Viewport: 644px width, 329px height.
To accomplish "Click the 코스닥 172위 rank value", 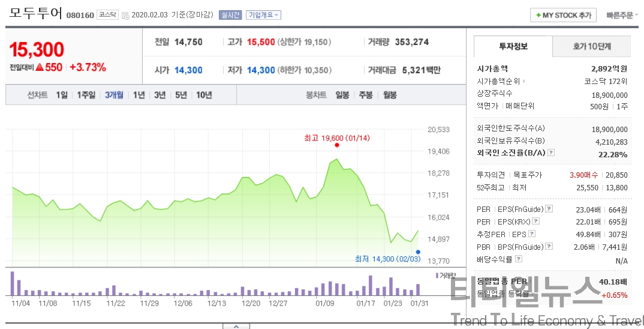I will (606, 82).
